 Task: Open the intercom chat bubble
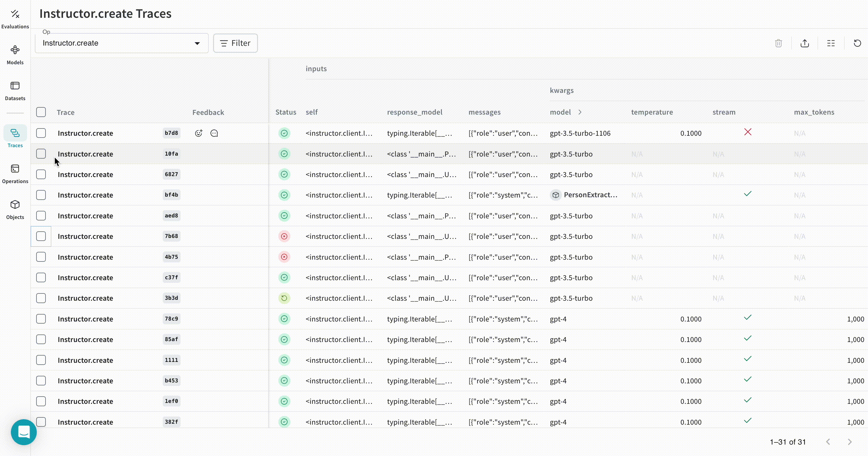(24, 432)
